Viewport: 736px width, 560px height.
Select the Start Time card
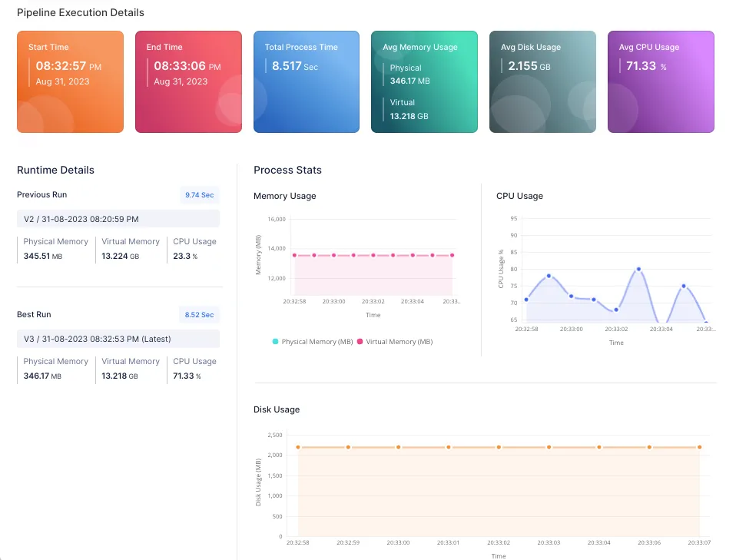click(x=71, y=81)
